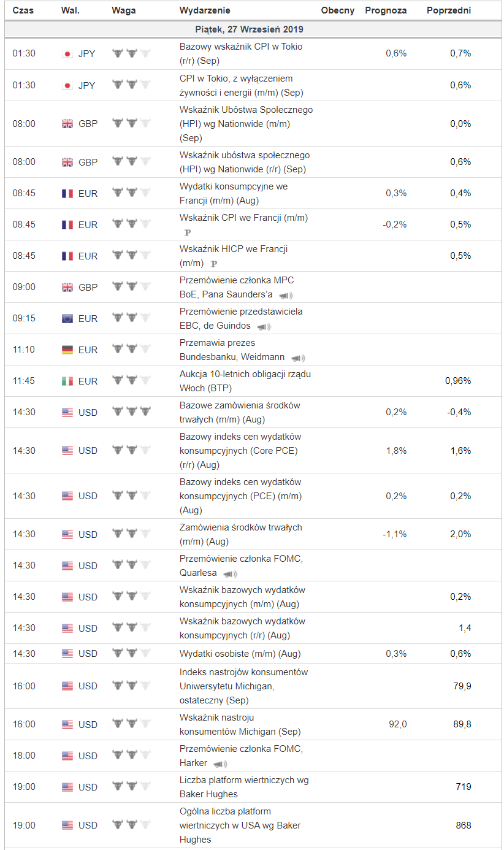504x850 pixels.
Task: Click the speaker icon next to Saunders'a speech
Action: point(285,296)
